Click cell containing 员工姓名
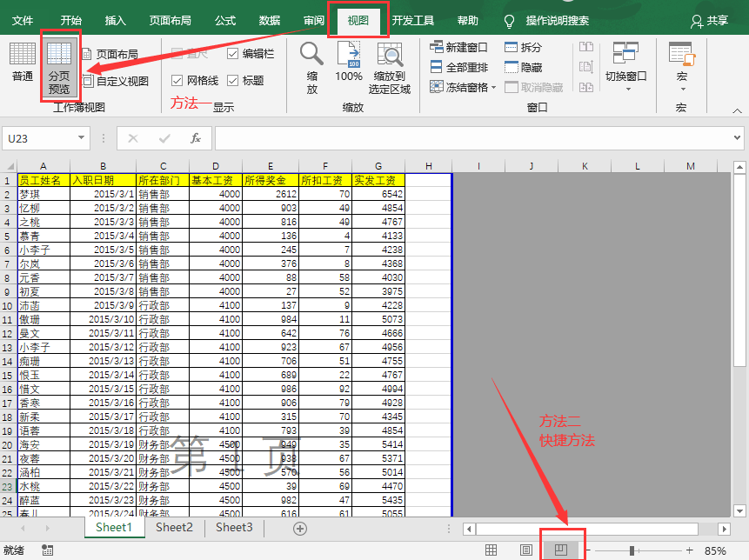 43,180
